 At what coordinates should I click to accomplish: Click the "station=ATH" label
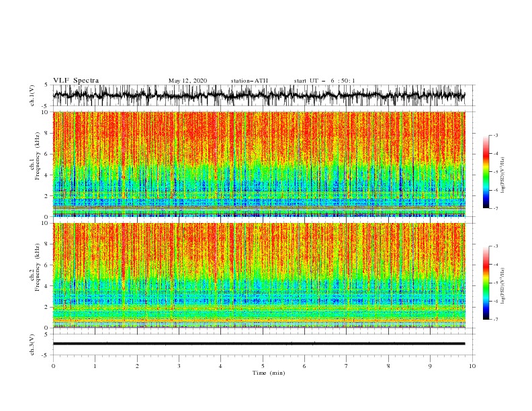[x=249, y=81]
